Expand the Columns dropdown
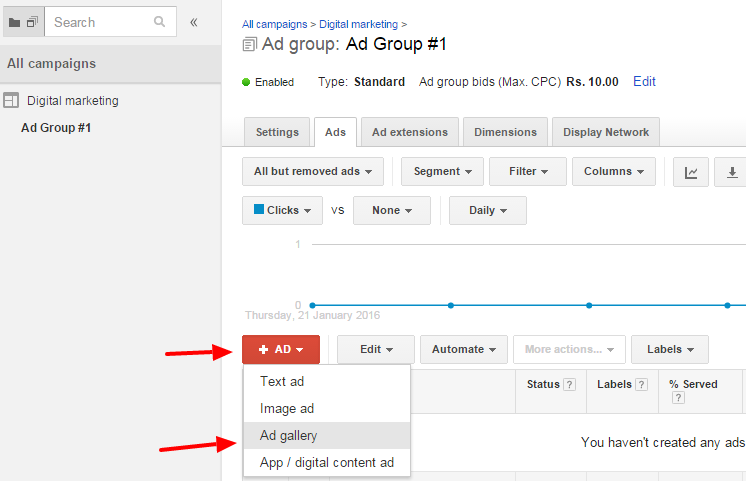Screen dimensions: 746x481 click(x=614, y=172)
